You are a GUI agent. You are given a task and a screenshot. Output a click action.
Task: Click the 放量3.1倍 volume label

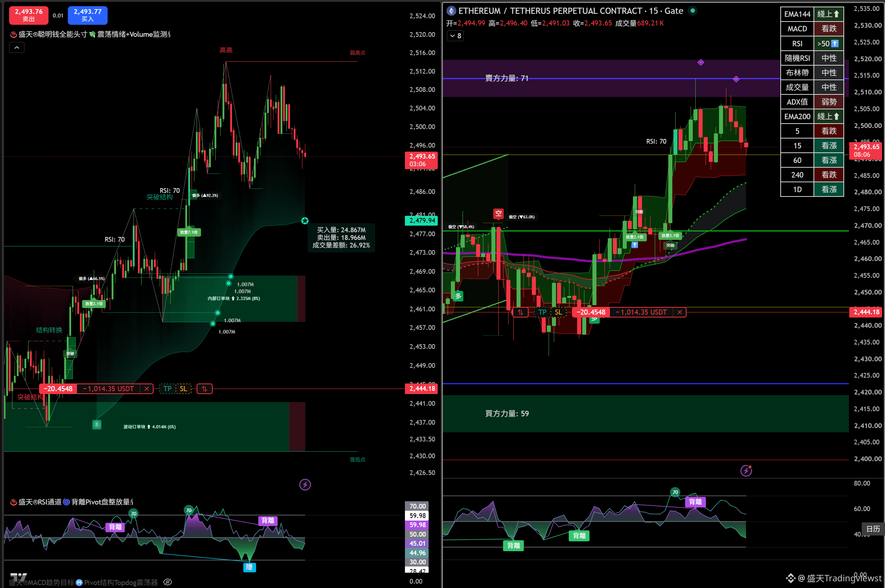[670, 235]
